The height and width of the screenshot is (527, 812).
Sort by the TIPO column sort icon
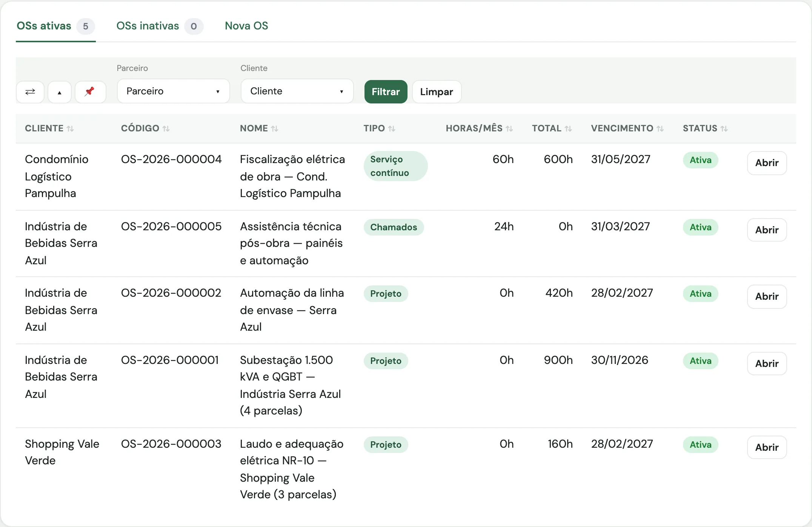tap(392, 129)
